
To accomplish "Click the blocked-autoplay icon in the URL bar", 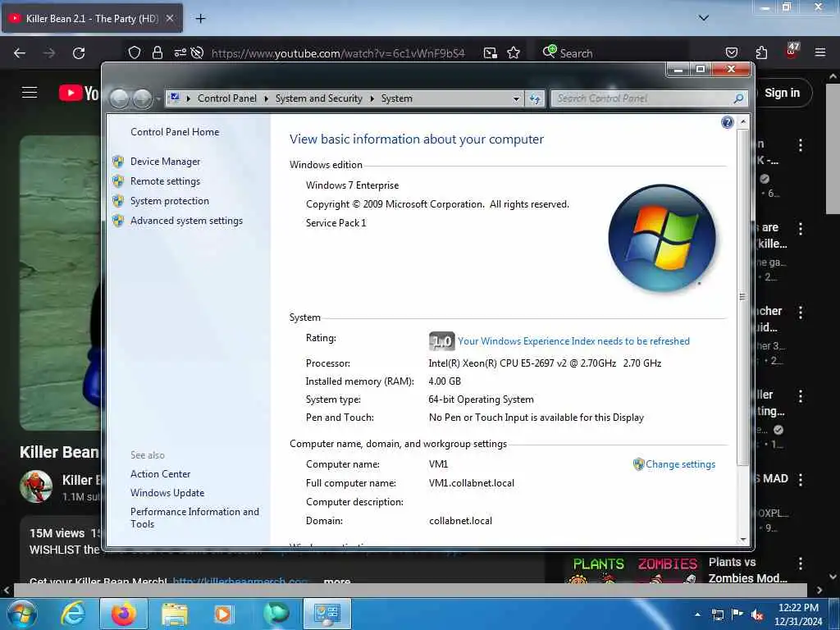I will [197, 52].
